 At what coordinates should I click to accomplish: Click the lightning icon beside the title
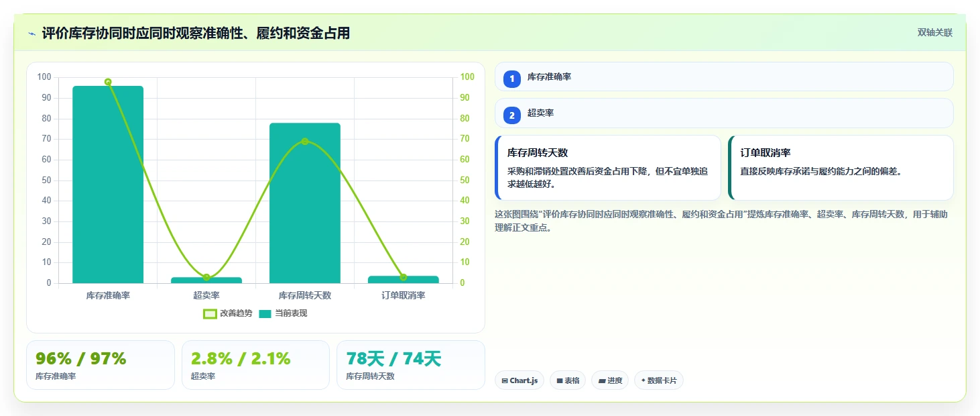click(x=32, y=34)
